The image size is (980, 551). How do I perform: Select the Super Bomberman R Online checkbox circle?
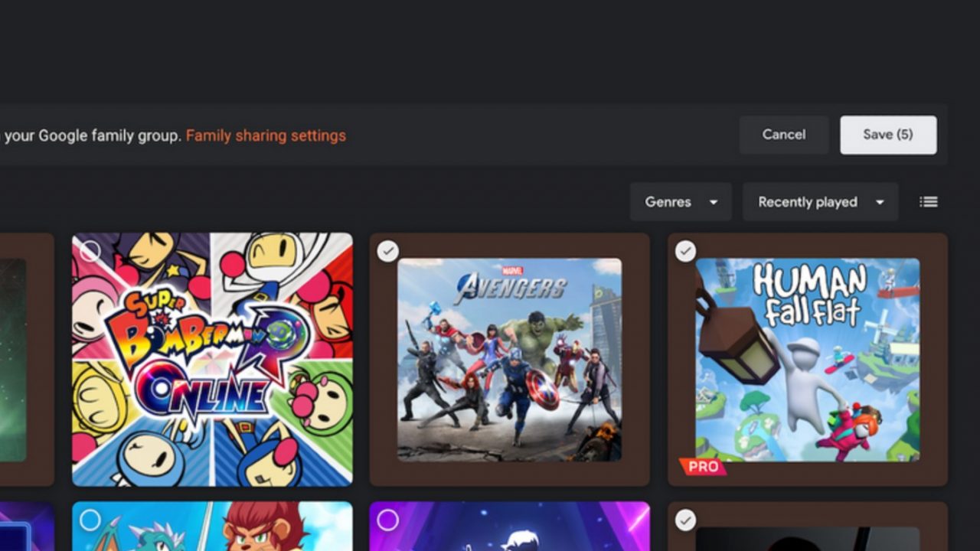tap(90, 251)
